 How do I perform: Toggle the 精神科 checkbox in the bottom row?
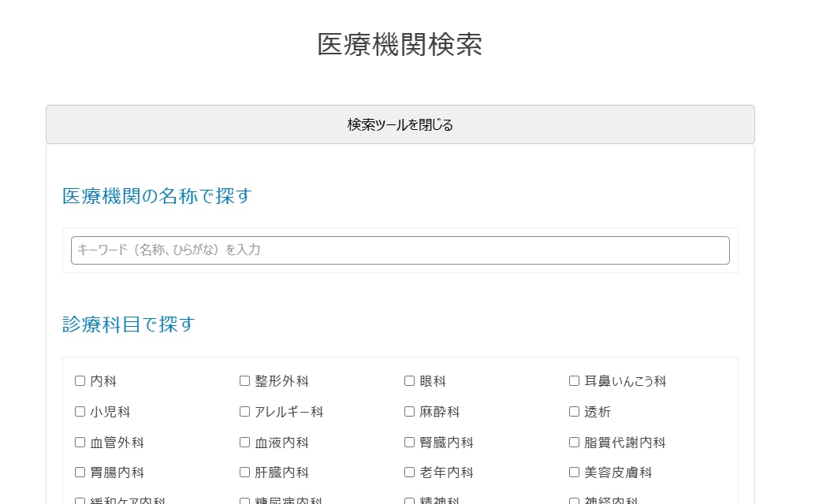pyautogui.click(x=409, y=501)
